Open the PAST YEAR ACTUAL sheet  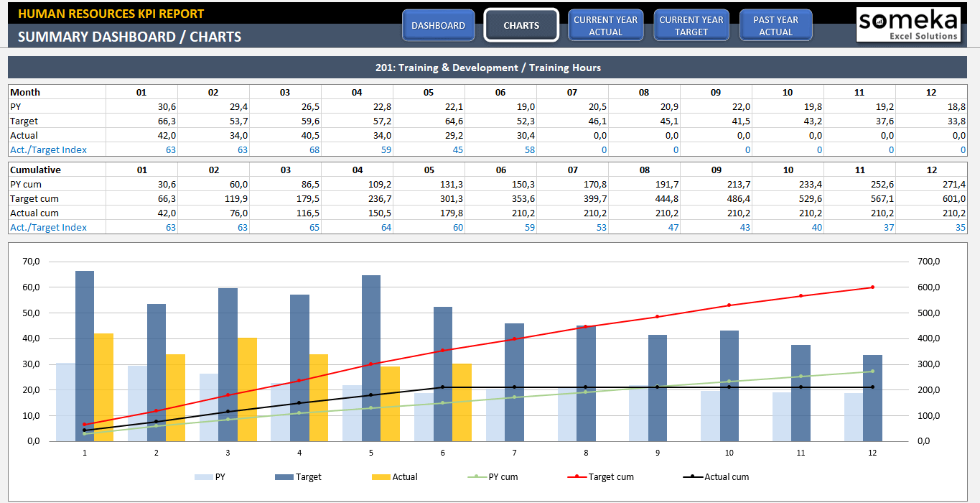[775, 24]
